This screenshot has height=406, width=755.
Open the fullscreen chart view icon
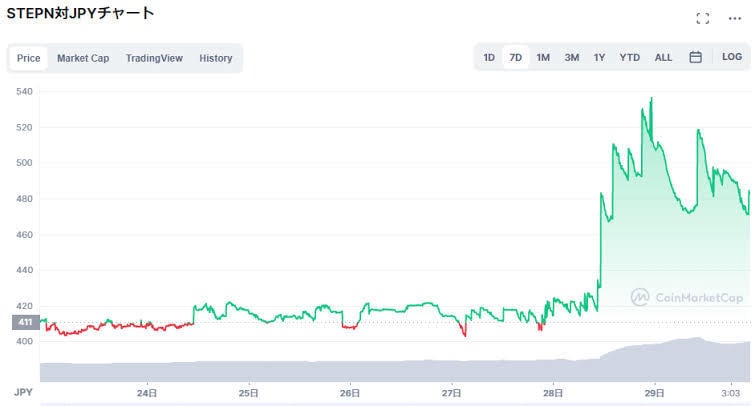point(703,18)
